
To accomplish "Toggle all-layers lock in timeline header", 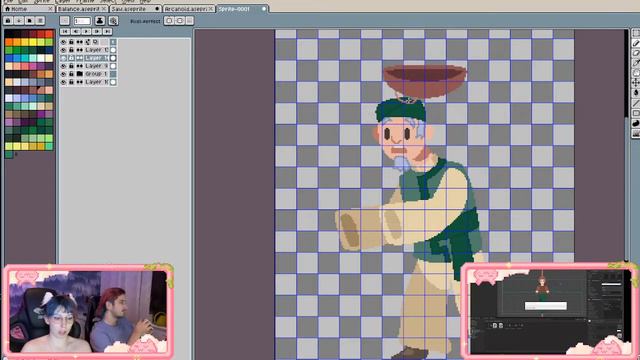I will 71,42.
